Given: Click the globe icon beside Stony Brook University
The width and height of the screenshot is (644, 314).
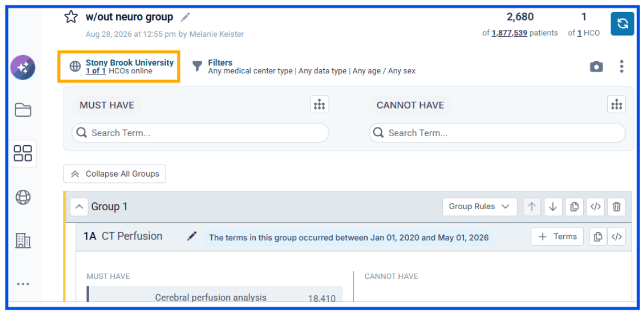Looking at the screenshot, I should pos(75,66).
